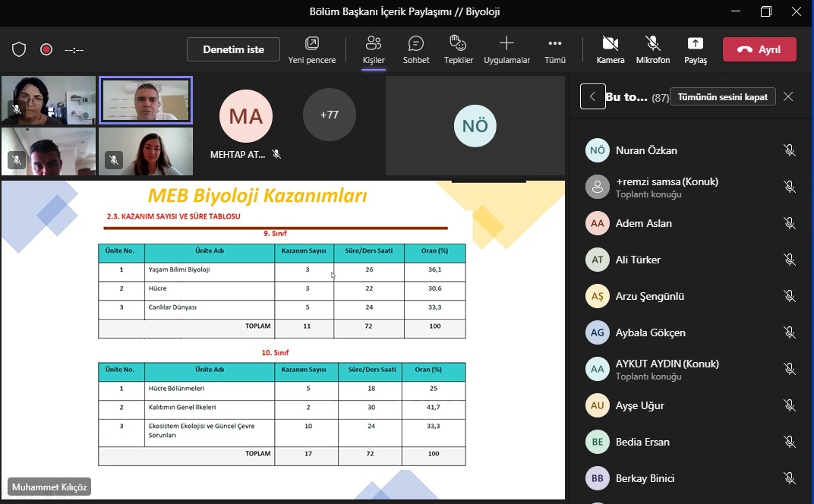Click Nuran Özkan's muted mic icon
Viewport: 814px width, 504px height.
[x=790, y=150]
